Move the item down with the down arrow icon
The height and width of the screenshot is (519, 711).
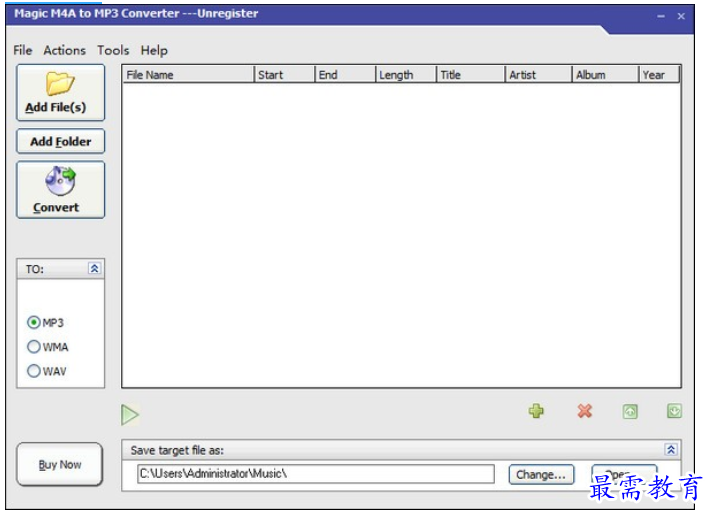[x=674, y=411]
